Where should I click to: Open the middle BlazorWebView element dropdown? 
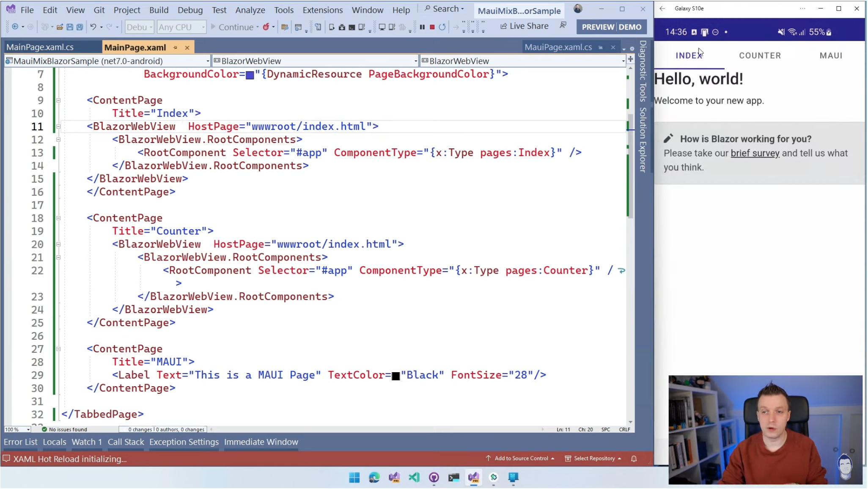pos(315,61)
